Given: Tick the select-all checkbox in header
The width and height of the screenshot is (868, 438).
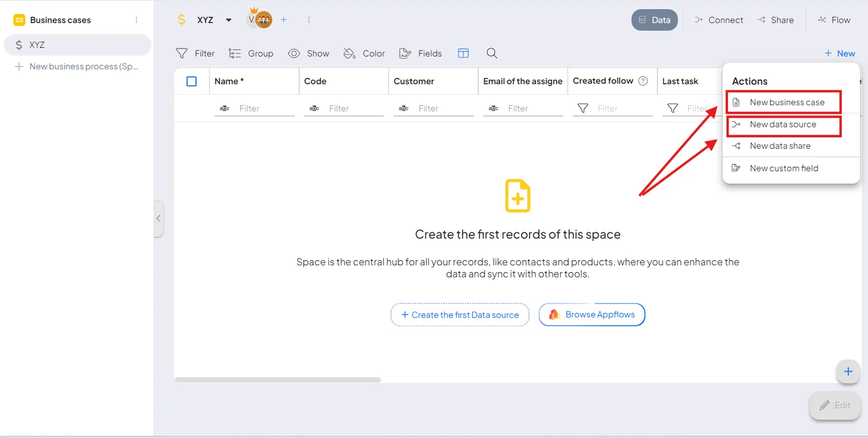Looking at the screenshot, I should coord(192,81).
